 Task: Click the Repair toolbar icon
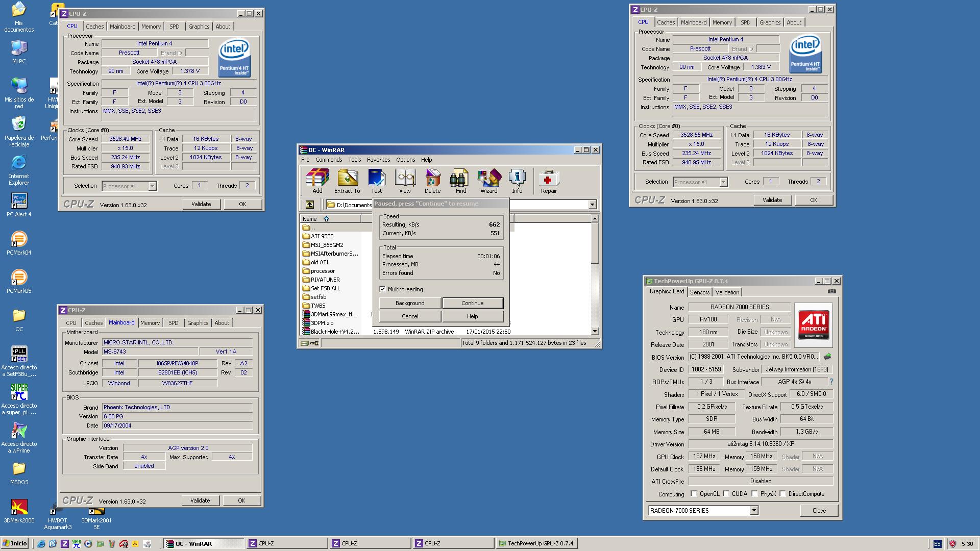point(549,181)
